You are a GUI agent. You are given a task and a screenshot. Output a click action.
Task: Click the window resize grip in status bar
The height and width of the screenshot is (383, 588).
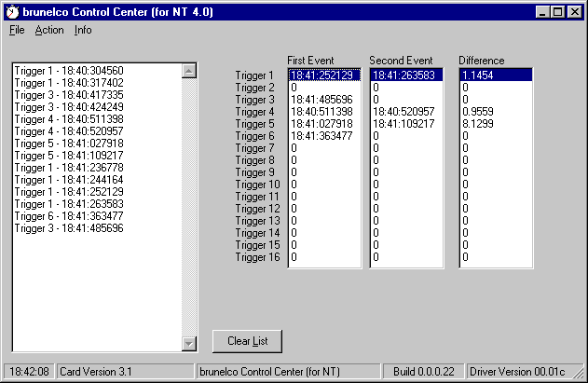tap(579, 373)
